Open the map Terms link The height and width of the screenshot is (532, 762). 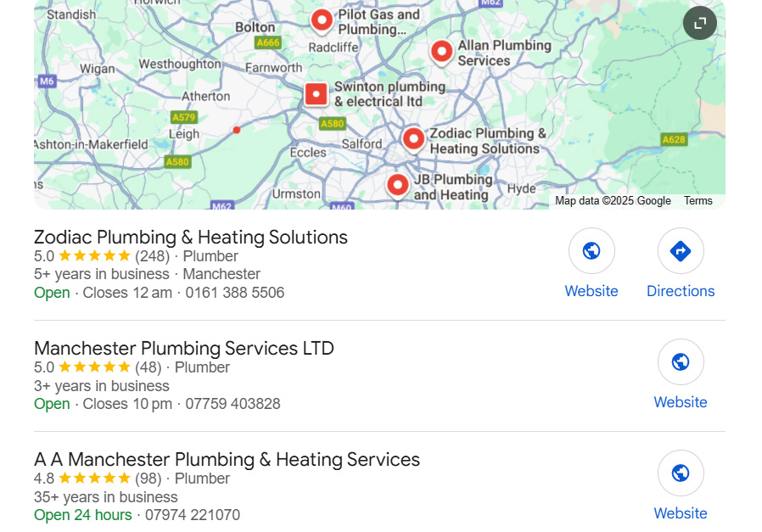point(698,201)
